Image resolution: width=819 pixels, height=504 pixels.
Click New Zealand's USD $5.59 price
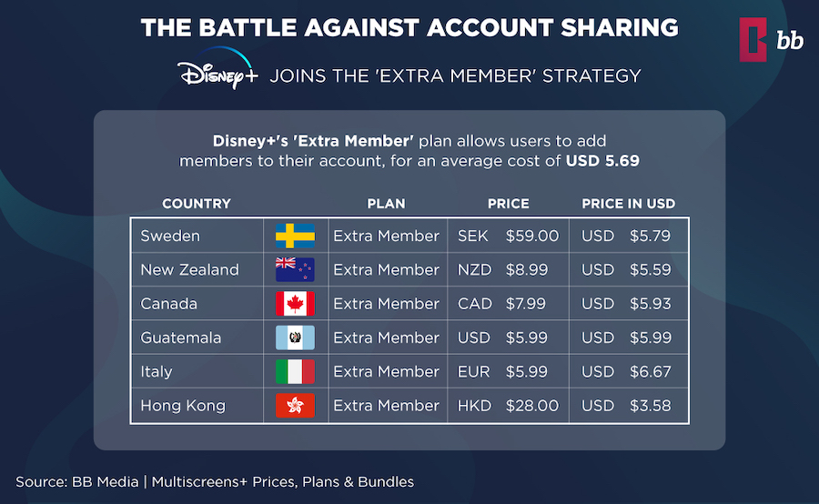(x=626, y=269)
